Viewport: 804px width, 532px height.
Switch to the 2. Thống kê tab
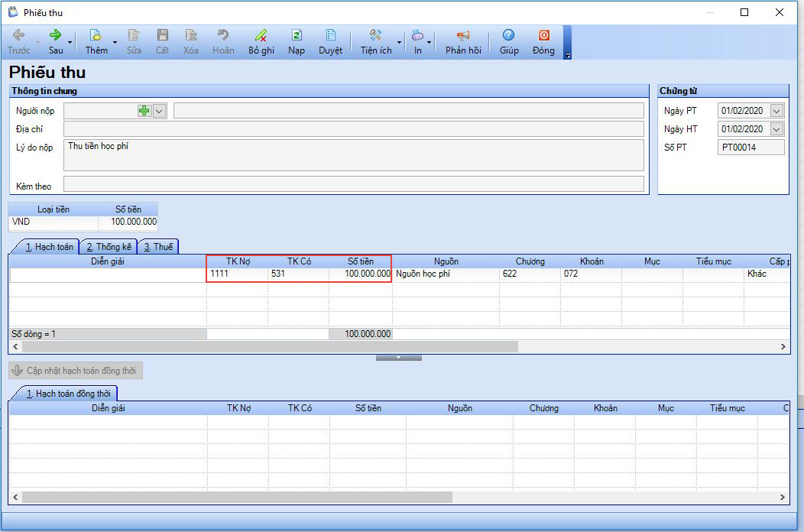point(109,247)
